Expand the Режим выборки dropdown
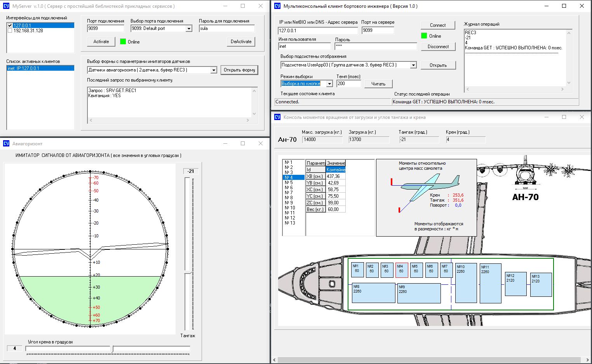Viewport: 592px width, 364px height. click(x=329, y=84)
